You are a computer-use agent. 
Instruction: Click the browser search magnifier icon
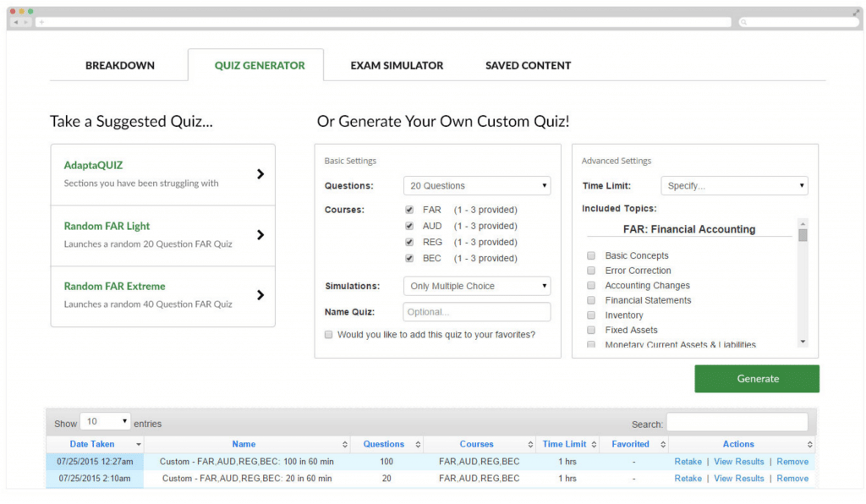point(744,22)
